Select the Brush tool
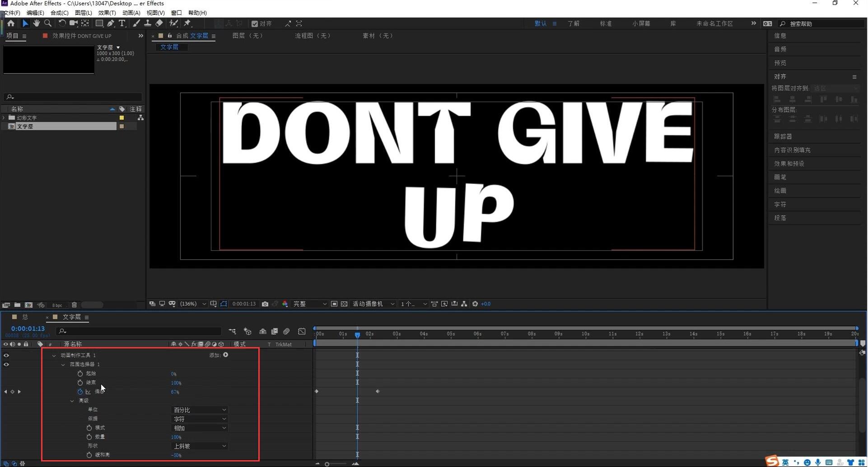This screenshot has height=467, width=868. (x=136, y=24)
